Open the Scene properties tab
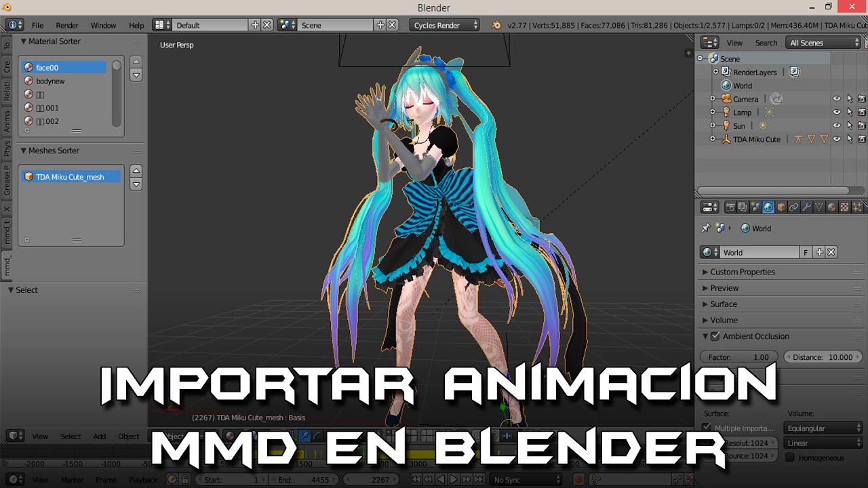Screen dimensions: 868x488 click(x=755, y=207)
